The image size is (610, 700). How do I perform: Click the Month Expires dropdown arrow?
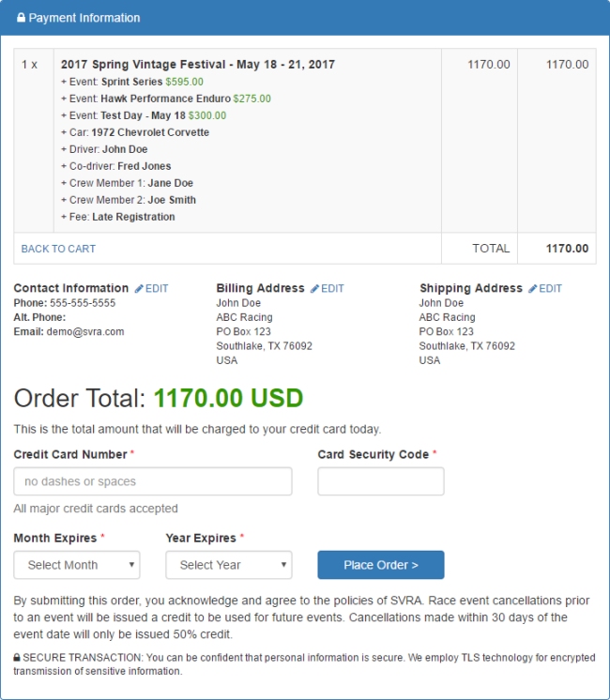pos(131,564)
